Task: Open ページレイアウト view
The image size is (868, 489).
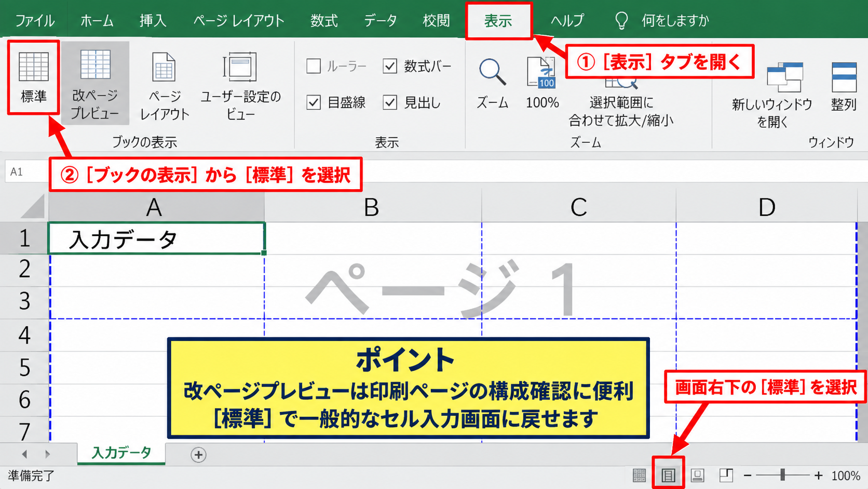Action: pos(165,86)
